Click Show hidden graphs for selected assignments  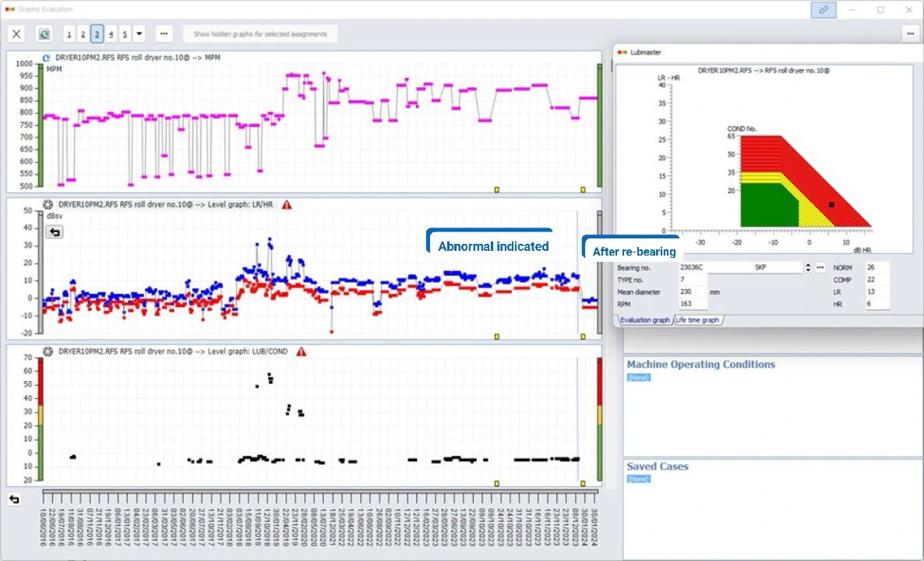tap(260, 34)
